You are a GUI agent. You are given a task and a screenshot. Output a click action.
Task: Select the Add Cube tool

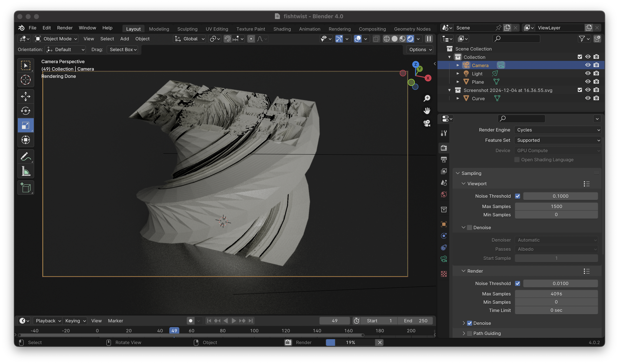coord(25,188)
